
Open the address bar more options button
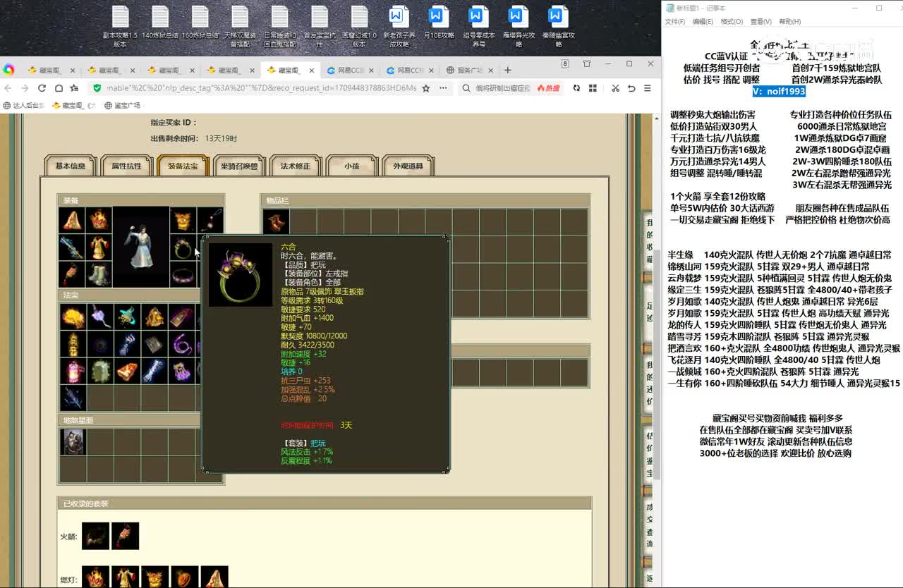[443, 88]
